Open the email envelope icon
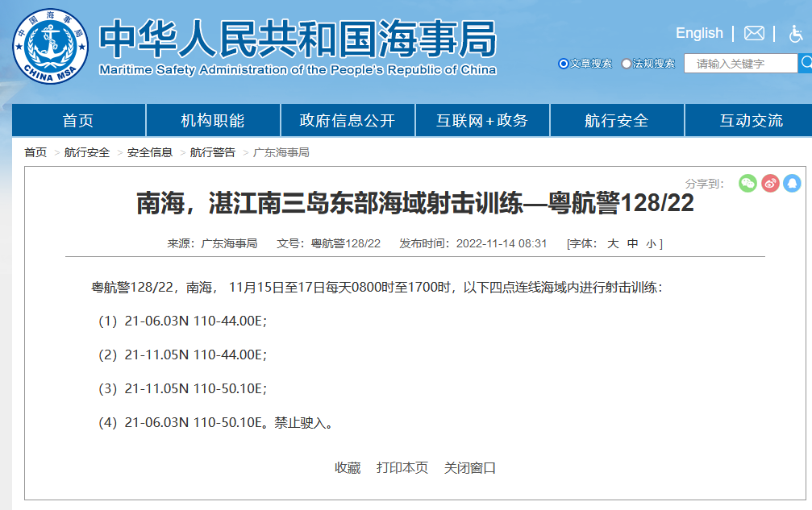 754,33
